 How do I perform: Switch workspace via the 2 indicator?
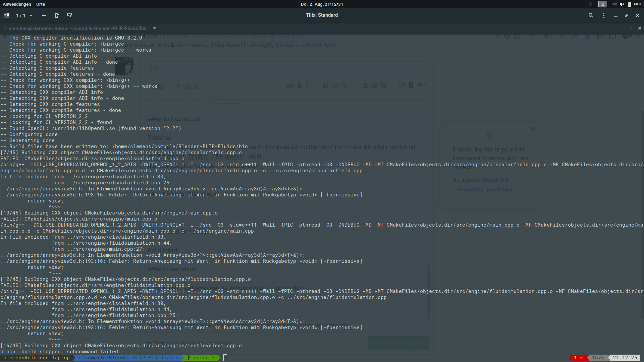coord(602,4)
